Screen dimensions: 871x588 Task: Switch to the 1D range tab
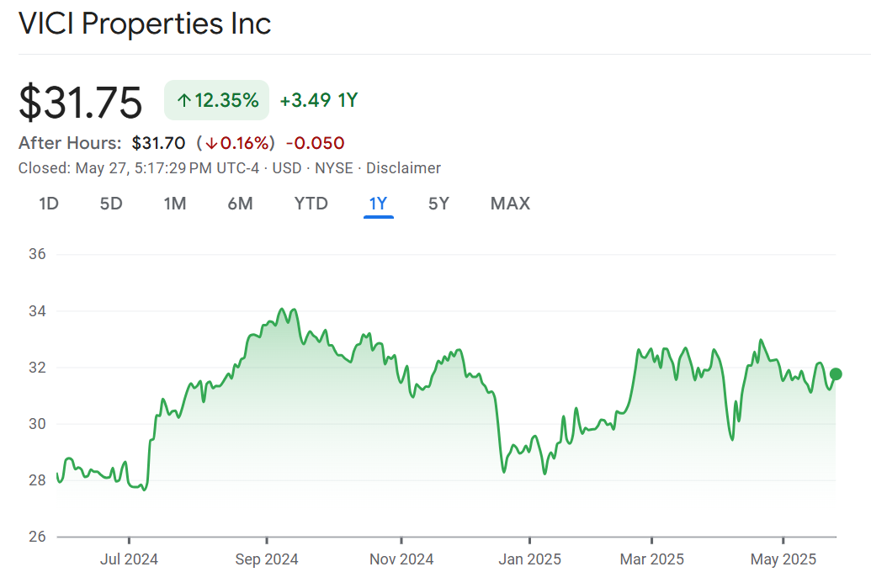(49, 204)
